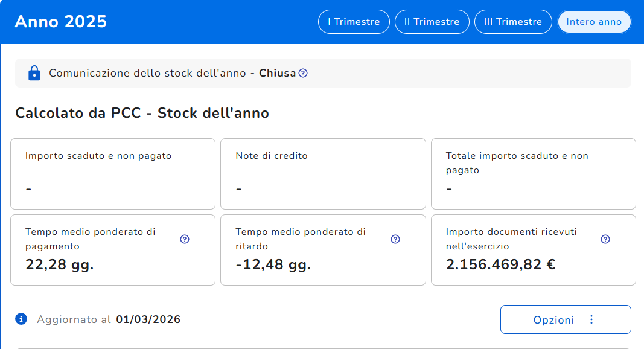Click the -12,48 gg. delay value
This screenshot has height=349, width=644.
click(x=273, y=264)
